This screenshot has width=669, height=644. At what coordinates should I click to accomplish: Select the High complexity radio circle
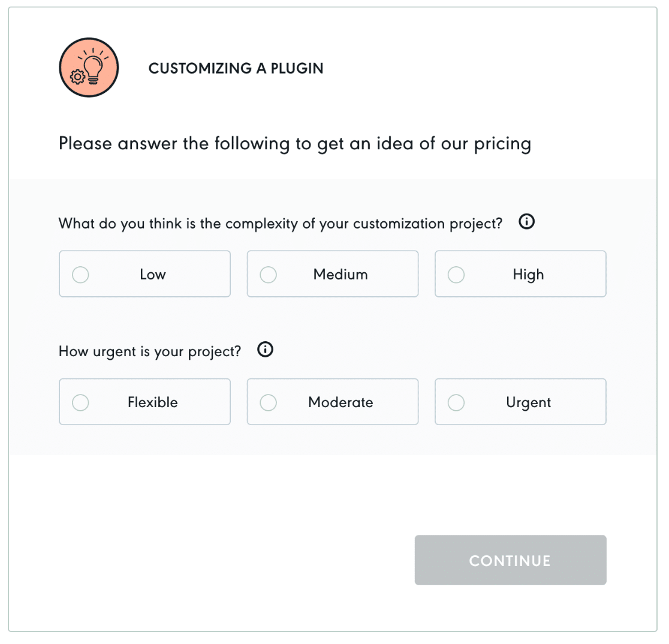pyautogui.click(x=456, y=275)
